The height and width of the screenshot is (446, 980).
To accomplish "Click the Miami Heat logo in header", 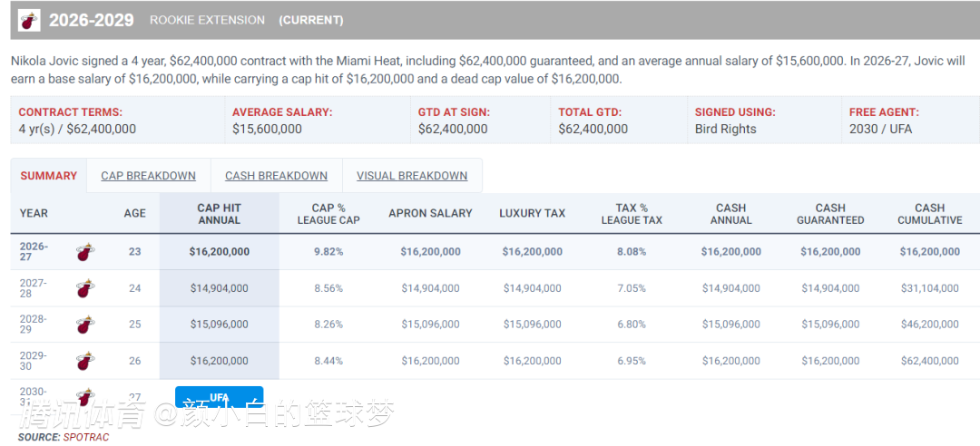I will point(29,20).
